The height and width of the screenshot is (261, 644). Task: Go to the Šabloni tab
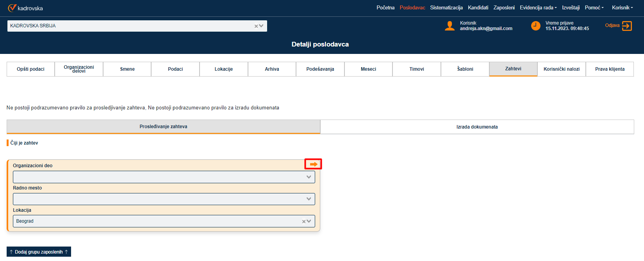[x=465, y=69]
